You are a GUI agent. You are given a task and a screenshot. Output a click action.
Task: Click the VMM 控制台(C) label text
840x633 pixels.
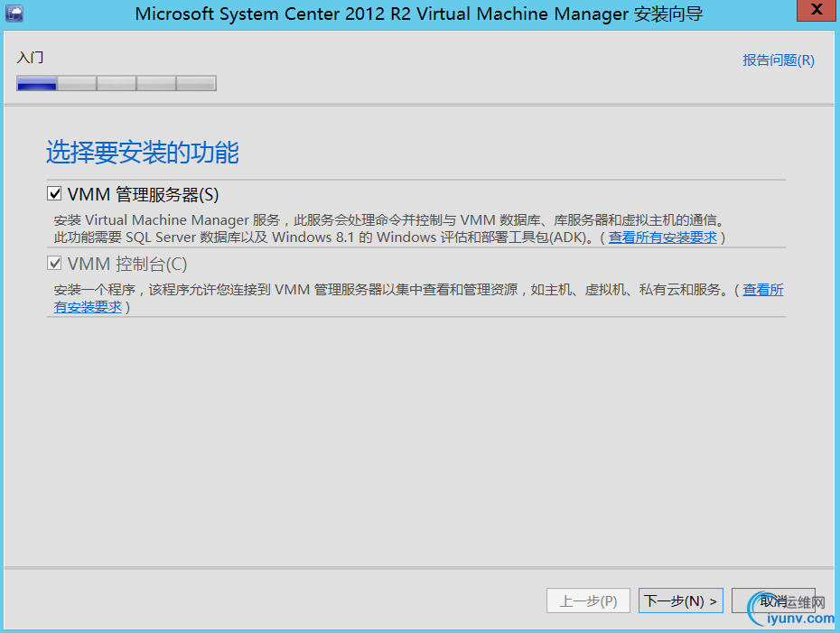127,264
